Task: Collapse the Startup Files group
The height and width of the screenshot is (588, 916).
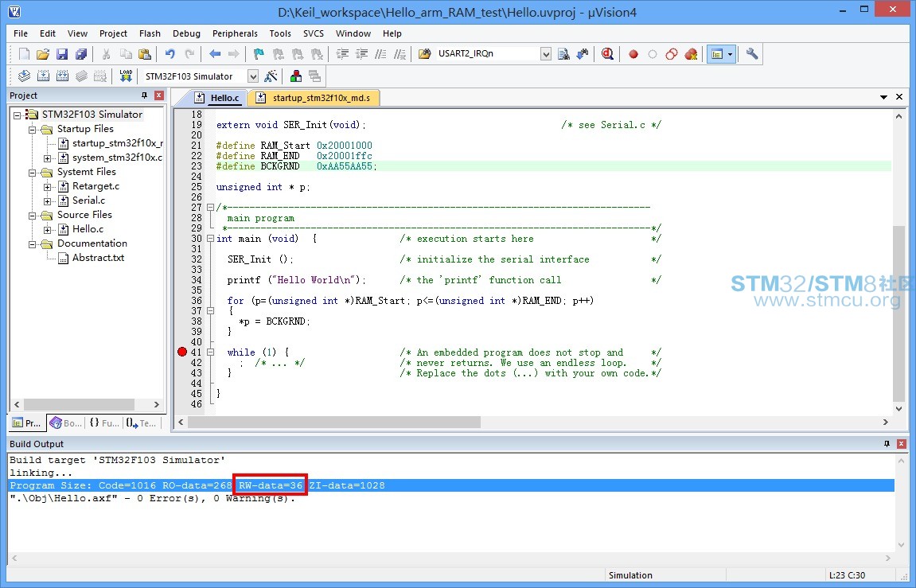Action: coord(32,130)
